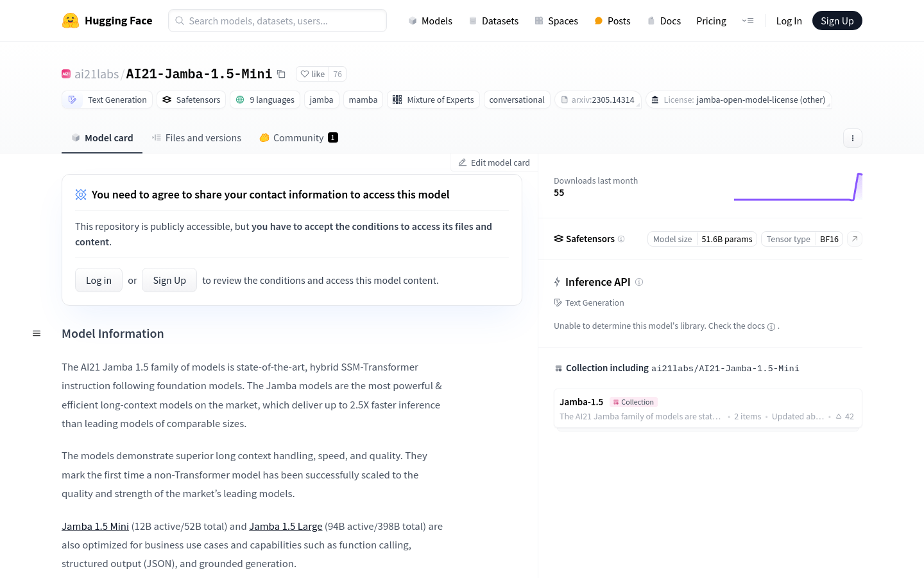Switch to Files and versions tab
The image size is (924, 578).
196,138
